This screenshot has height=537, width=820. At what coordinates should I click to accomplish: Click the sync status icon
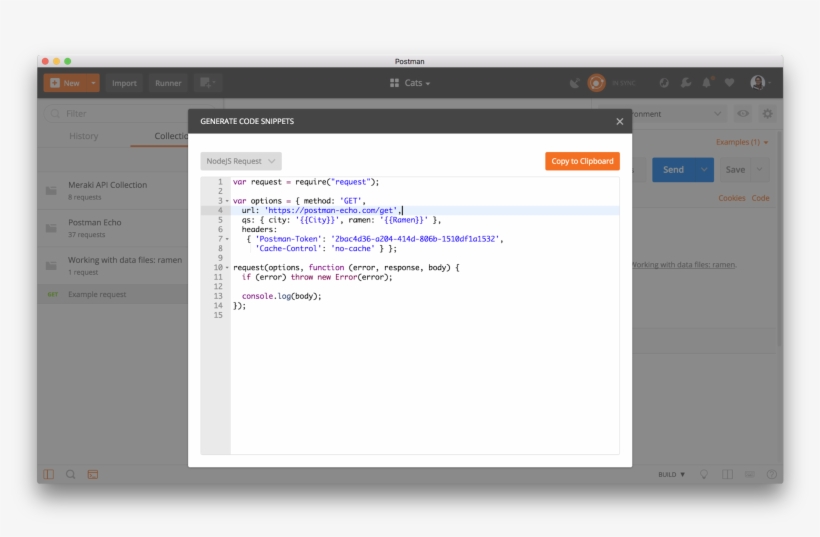597,83
